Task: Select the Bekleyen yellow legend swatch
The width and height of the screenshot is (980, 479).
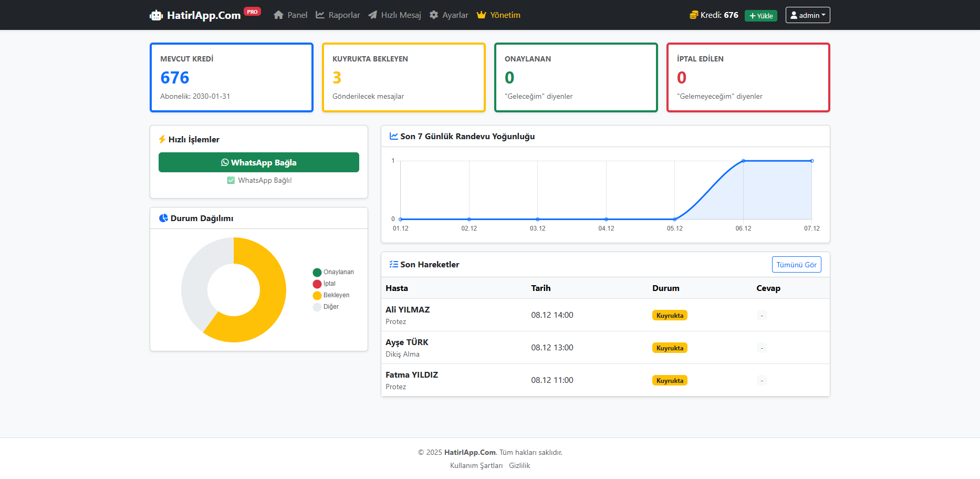Action: pyautogui.click(x=317, y=295)
